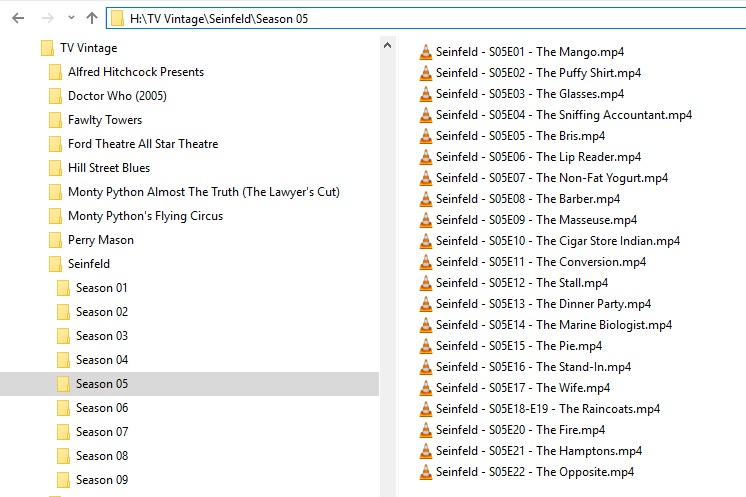
Task: Select file name S05E10 - The Cigar Store Indian.mp4
Action: point(558,241)
